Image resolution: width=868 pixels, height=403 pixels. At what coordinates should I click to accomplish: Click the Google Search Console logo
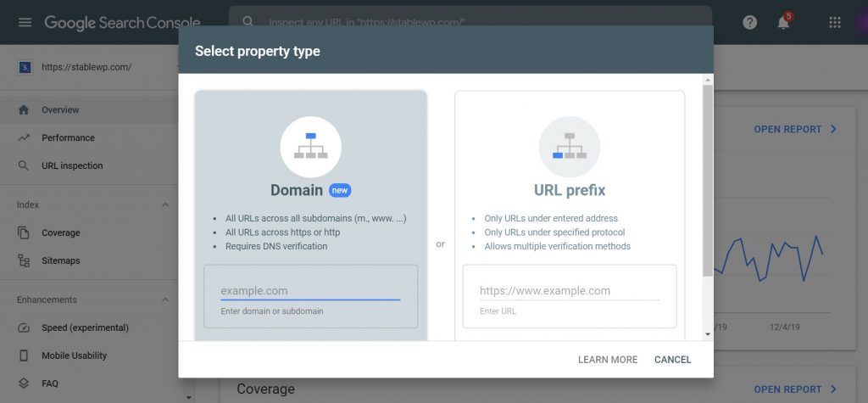(x=122, y=23)
